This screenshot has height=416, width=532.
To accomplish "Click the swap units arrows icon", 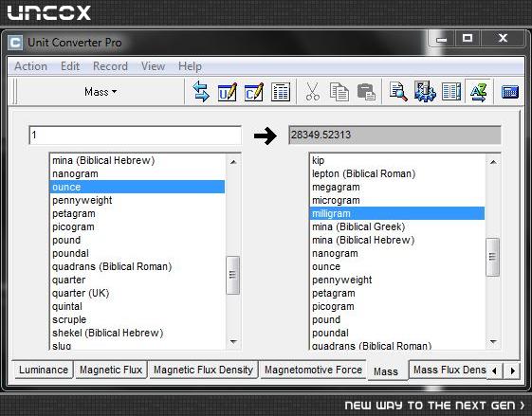I will (x=201, y=92).
